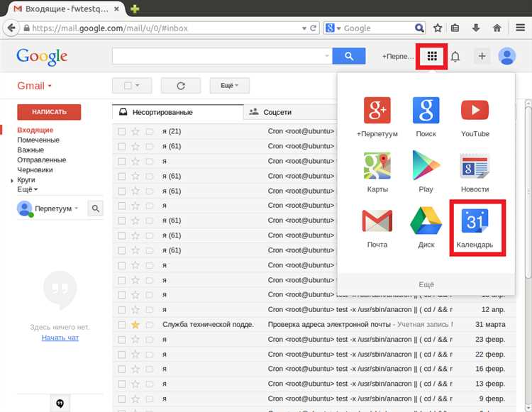
Task: Click the Google search input field
Action: [x=221, y=56]
